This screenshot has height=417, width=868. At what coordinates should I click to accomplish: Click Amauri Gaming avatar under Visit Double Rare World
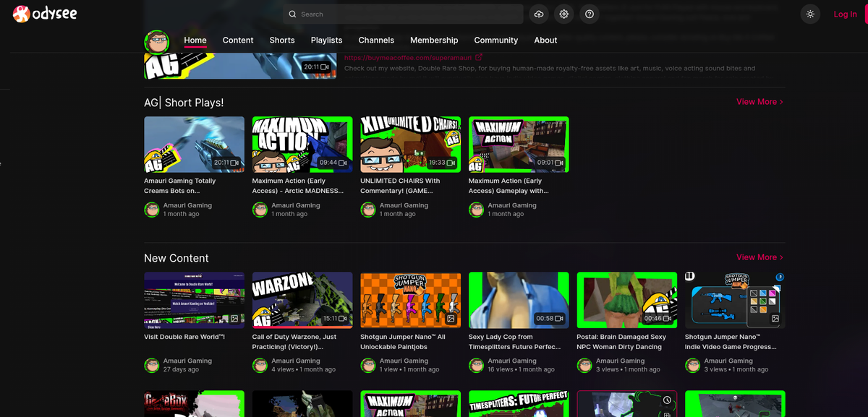151,365
